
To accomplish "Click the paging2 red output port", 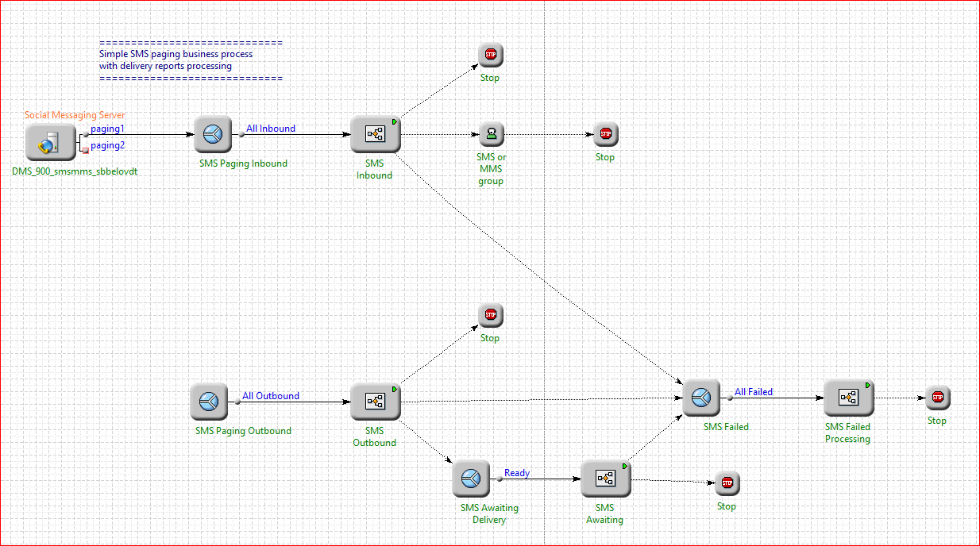I will (x=86, y=150).
